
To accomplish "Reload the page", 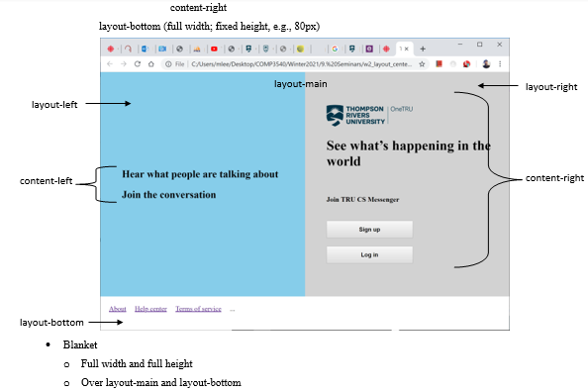I will click(138, 64).
